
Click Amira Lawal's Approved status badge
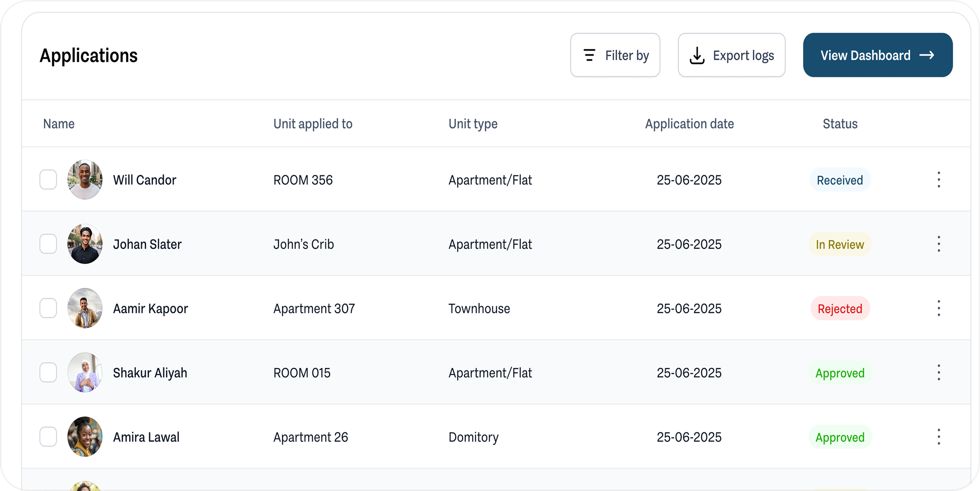pyautogui.click(x=840, y=437)
